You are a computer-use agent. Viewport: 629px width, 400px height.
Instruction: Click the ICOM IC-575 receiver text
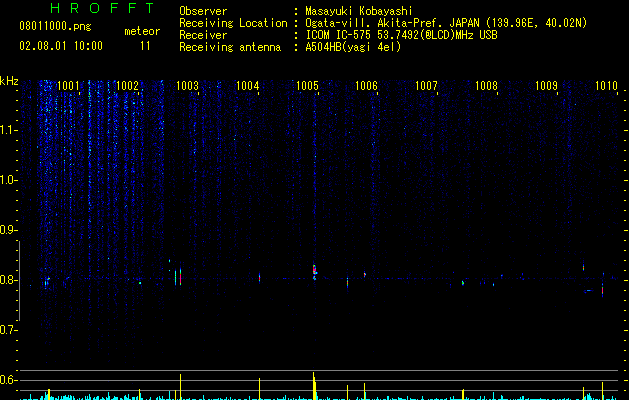coord(401,35)
